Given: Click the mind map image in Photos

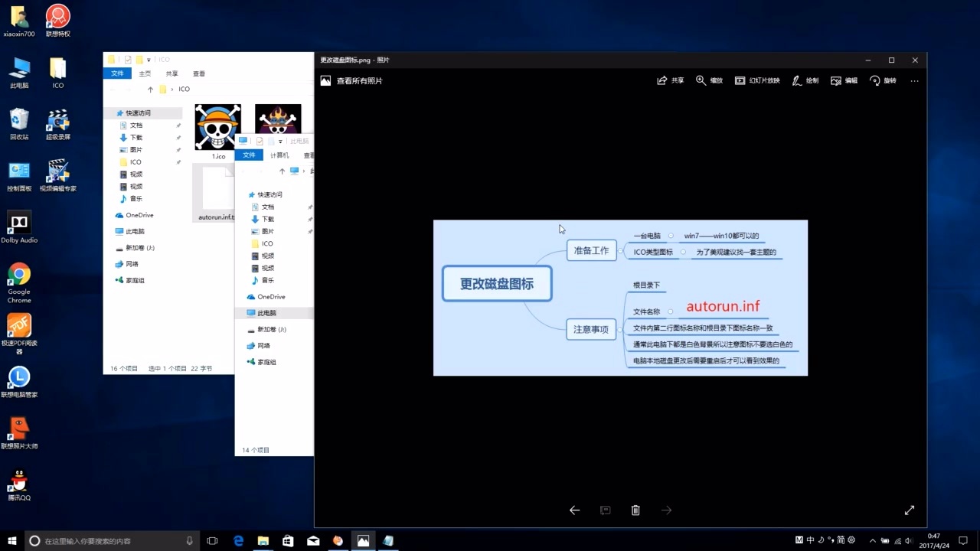Looking at the screenshot, I should click(x=620, y=298).
